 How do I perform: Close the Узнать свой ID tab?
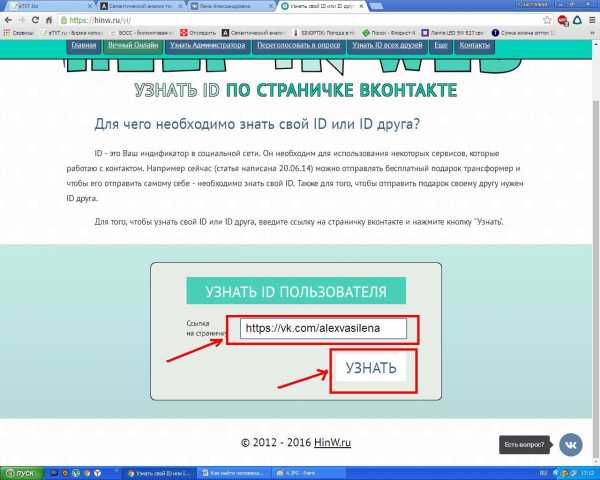[361, 6]
